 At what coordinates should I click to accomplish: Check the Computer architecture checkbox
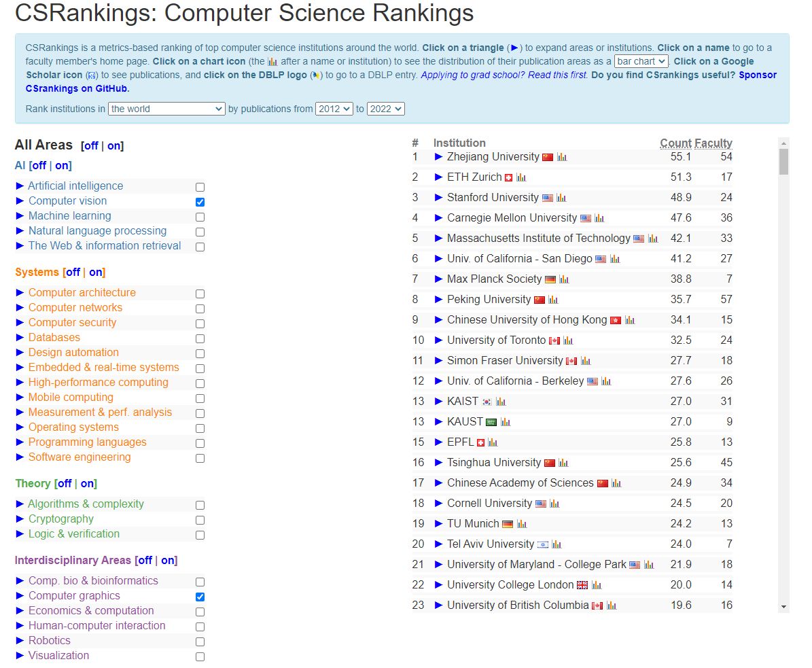coord(200,294)
